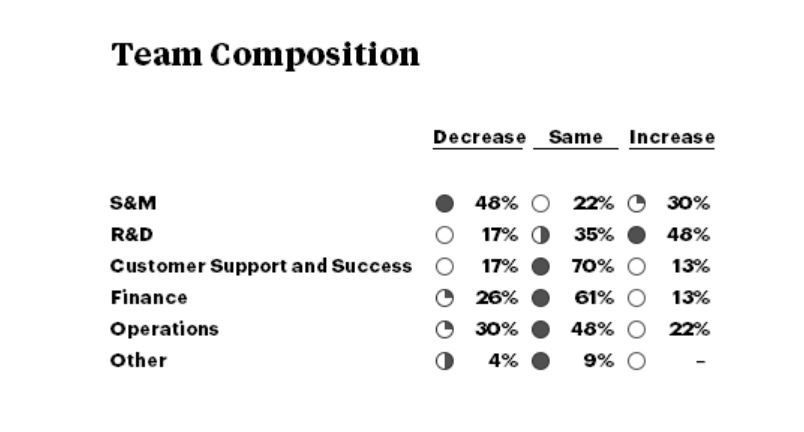Screen dimensions: 804x432
Task: Click the Same column header
Action: (575, 137)
